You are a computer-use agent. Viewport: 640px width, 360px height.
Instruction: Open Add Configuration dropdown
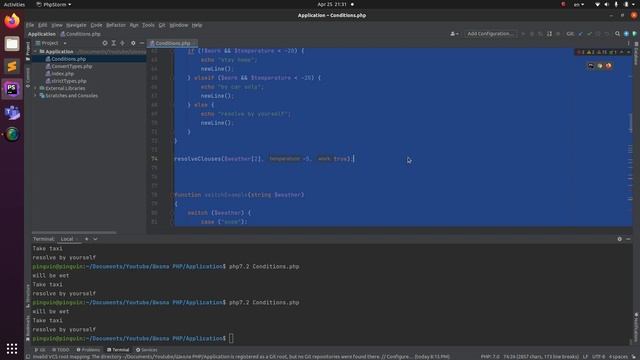click(490, 34)
